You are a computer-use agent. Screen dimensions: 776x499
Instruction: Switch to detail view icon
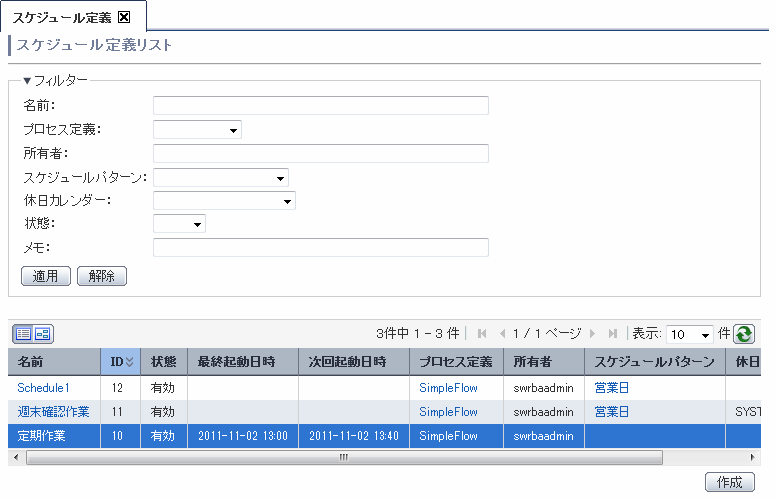[44, 334]
